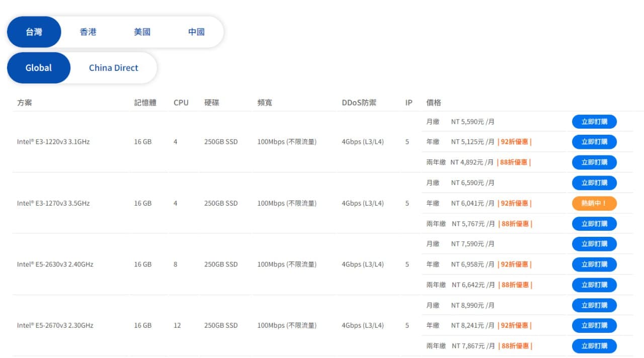Order E3-1220v3 monthly plan NT 5,590

click(594, 122)
